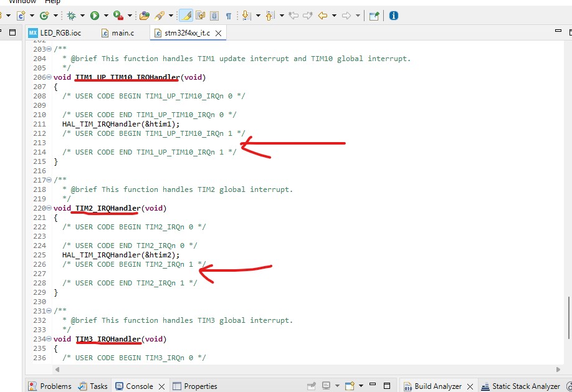
Task: Close the Console view
Action: pos(161,386)
